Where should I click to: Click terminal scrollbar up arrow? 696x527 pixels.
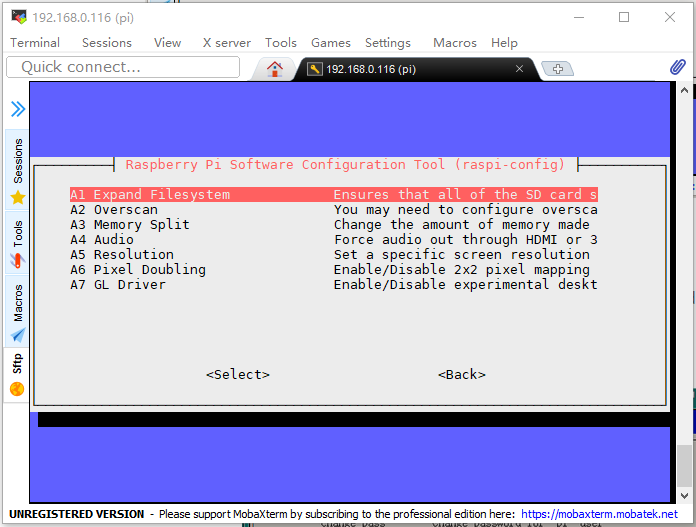pos(684,91)
